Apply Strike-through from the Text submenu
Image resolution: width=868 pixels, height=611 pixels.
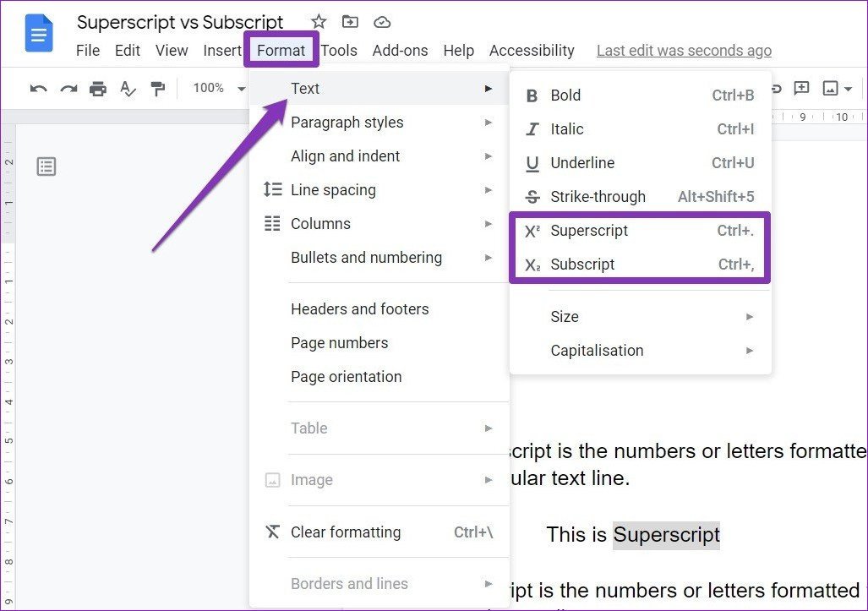tap(640, 196)
